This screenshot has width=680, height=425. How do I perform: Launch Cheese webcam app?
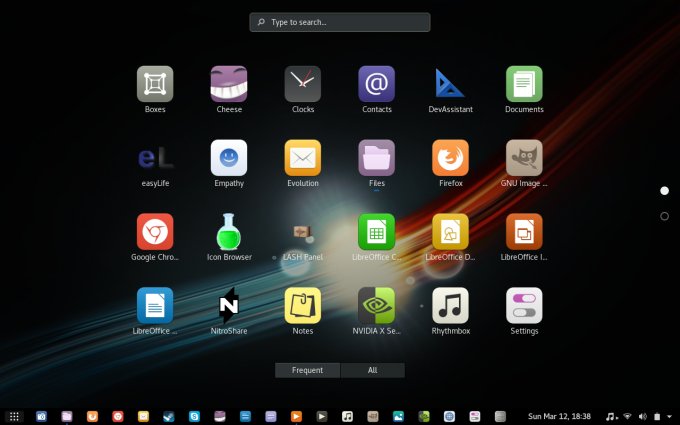229,84
